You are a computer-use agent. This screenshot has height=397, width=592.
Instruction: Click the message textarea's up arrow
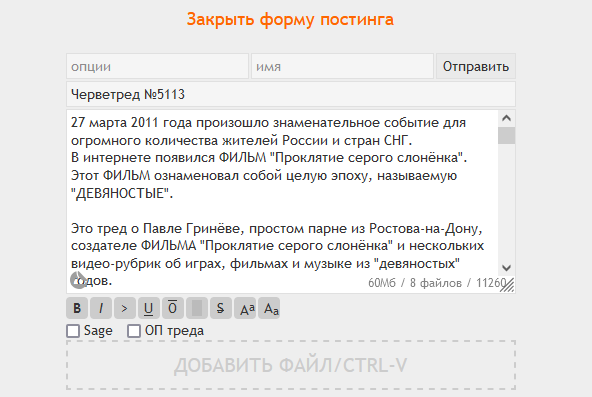(506, 118)
